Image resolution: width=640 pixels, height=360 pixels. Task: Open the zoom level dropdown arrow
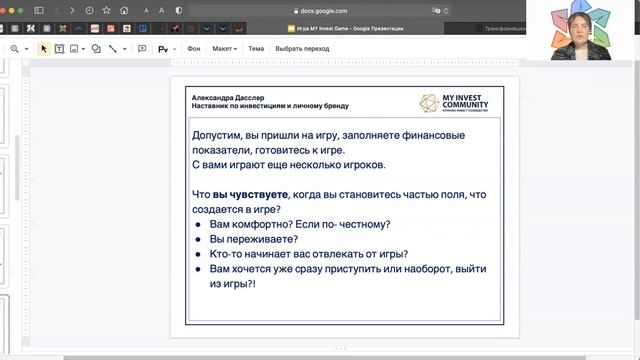tap(27, 49)
